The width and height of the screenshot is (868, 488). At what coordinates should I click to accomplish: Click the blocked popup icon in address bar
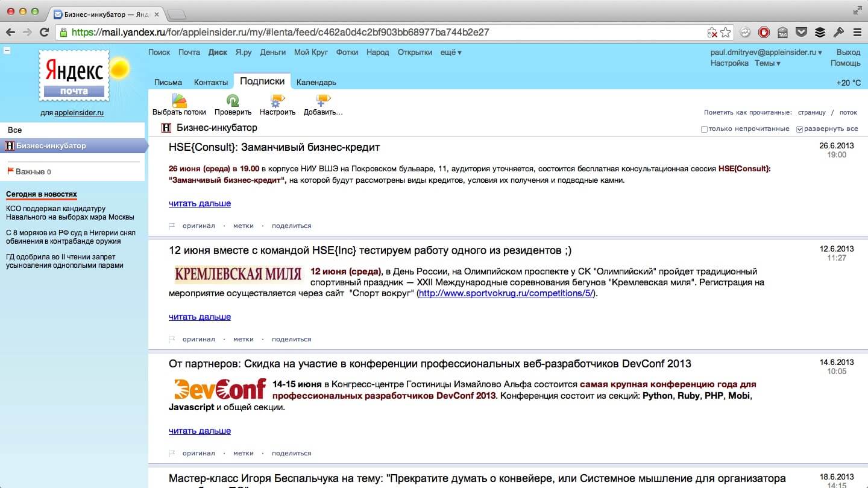[x=712, y=32]
